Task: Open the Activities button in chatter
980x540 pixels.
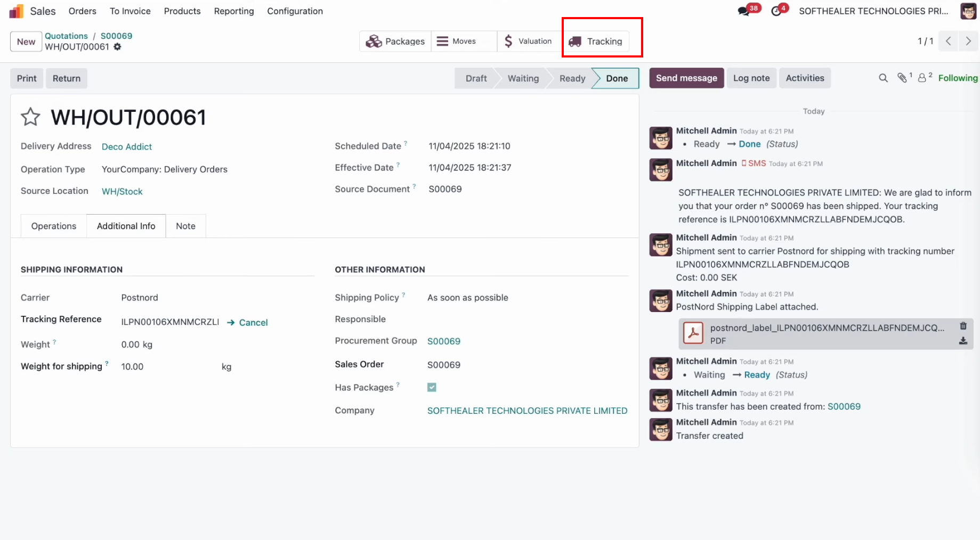Action: 805,78
